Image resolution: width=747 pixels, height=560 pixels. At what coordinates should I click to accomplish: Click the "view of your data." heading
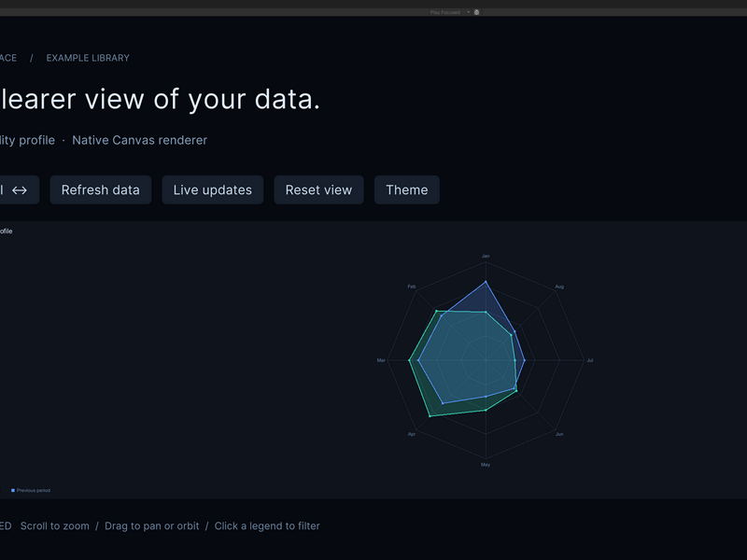tap(203, 100)
